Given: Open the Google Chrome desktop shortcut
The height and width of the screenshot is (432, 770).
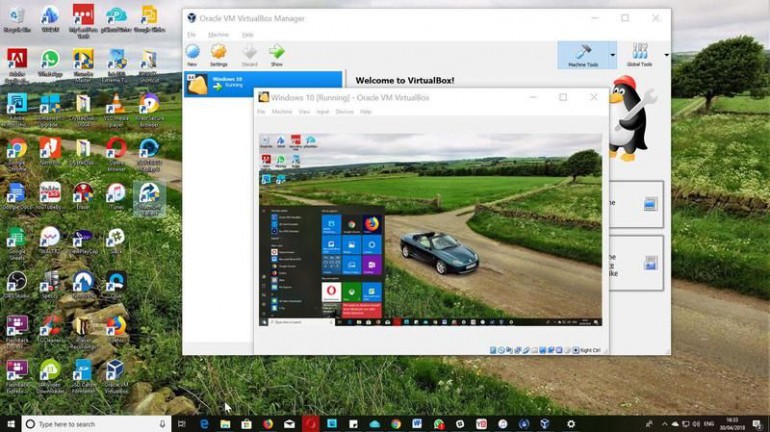Looking at the screenshot, I should coord(17,154).
